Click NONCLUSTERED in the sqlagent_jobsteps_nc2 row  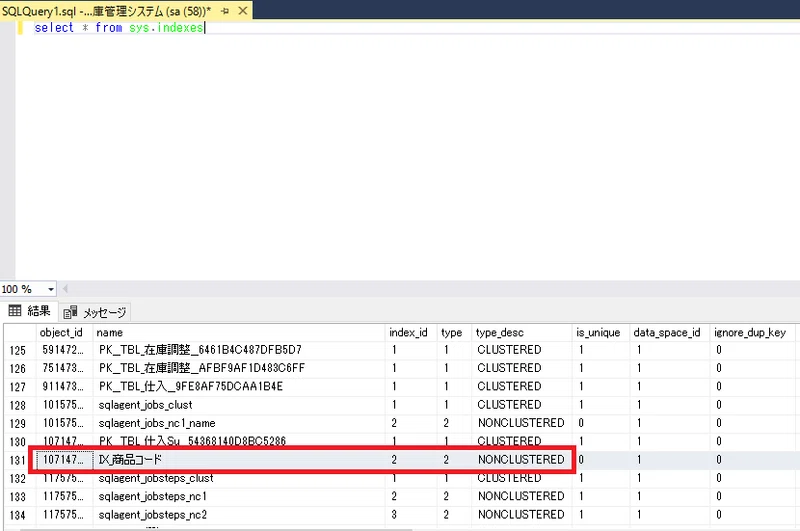[x=521, y=515]
